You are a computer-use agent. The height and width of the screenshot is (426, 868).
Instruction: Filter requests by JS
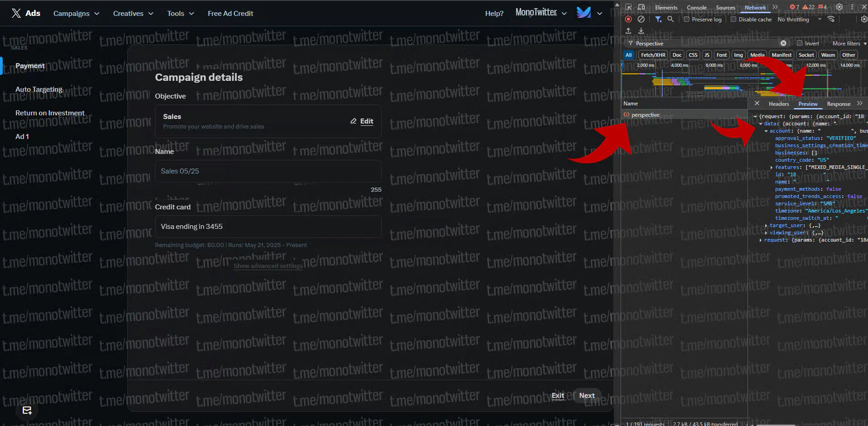point(707,55)
